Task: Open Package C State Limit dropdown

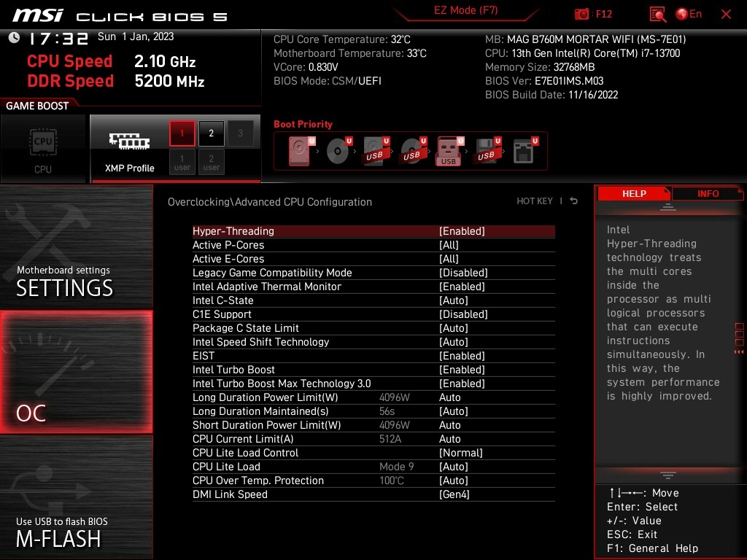Action: click(x=454, y=327)
